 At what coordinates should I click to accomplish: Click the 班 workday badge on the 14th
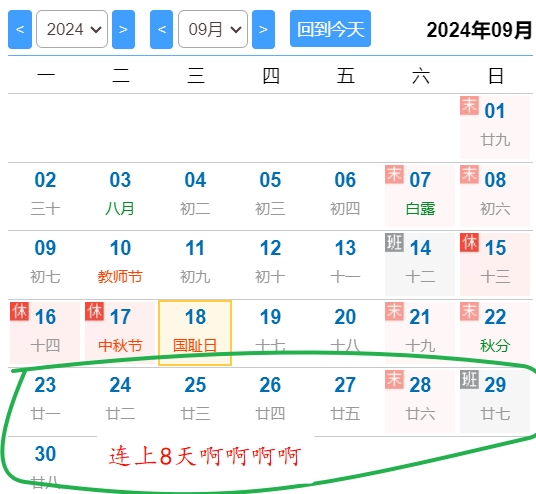[x=394, y=243]
